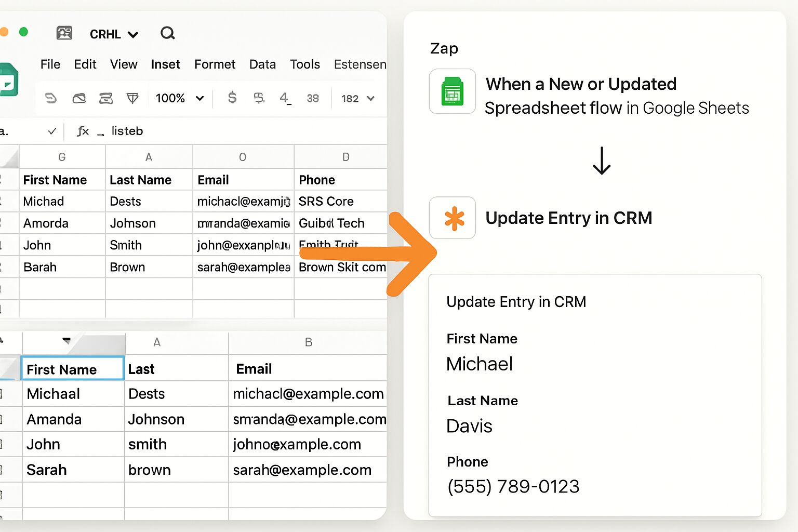Select the lowercase smith cell in lower sheet
The height and width of the screenshot is (532, 798).
coord(177,444)
